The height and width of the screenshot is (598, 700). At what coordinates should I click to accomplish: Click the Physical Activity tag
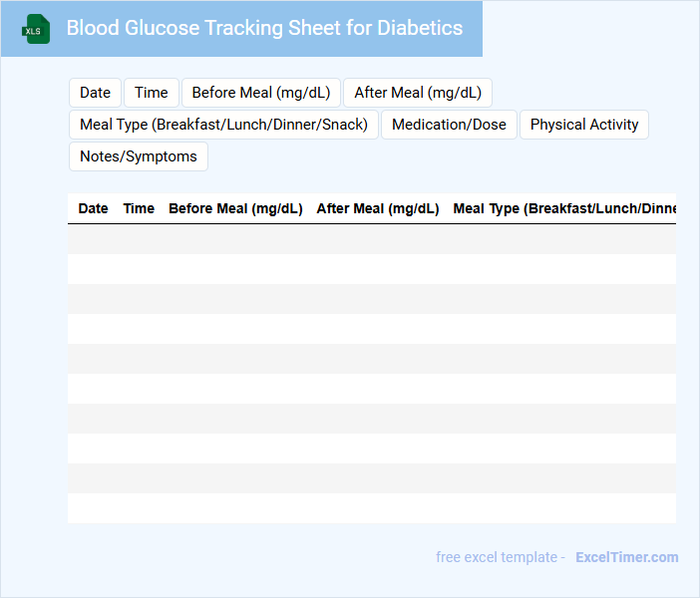584,125
